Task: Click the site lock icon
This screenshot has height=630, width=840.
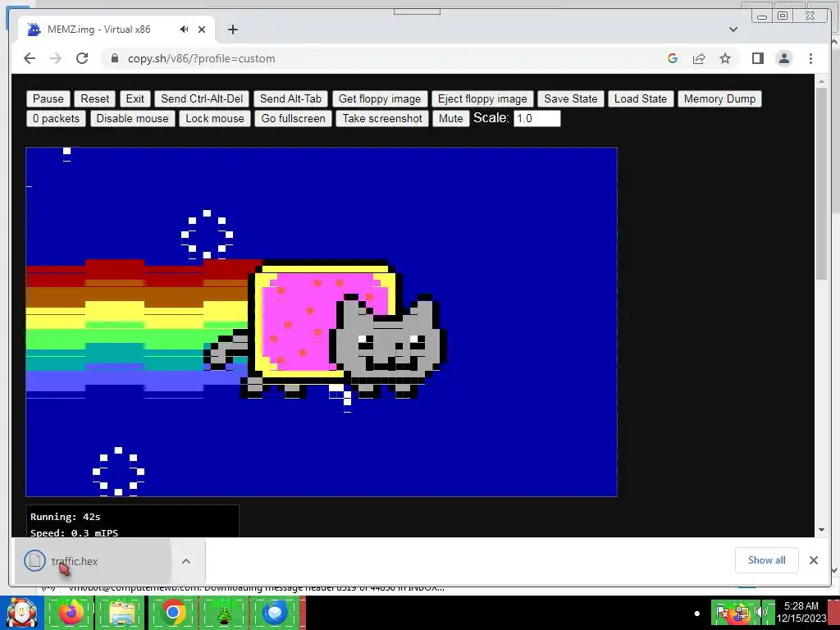Action: [115, 58]
